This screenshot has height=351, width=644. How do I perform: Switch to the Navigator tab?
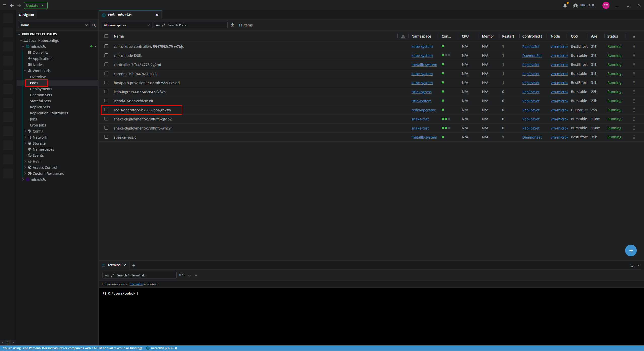point(27,15)
